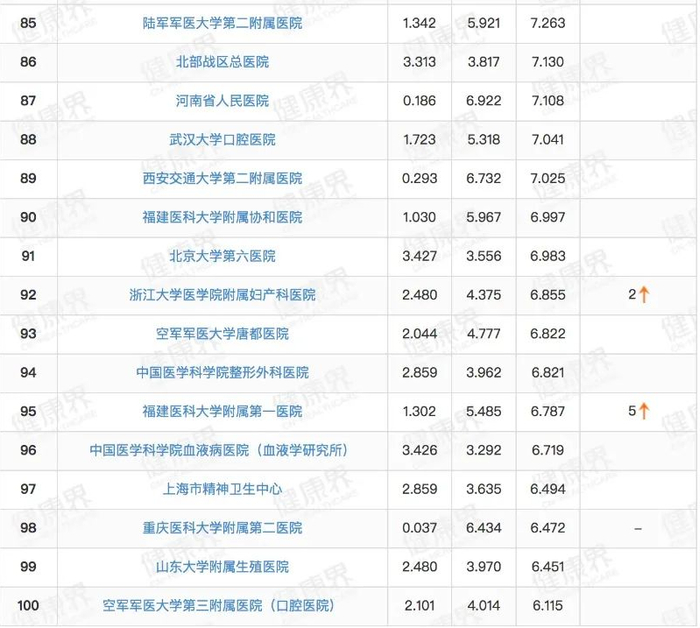Select rank number 96
Viewport: 700px width, 628px height.
28,450
